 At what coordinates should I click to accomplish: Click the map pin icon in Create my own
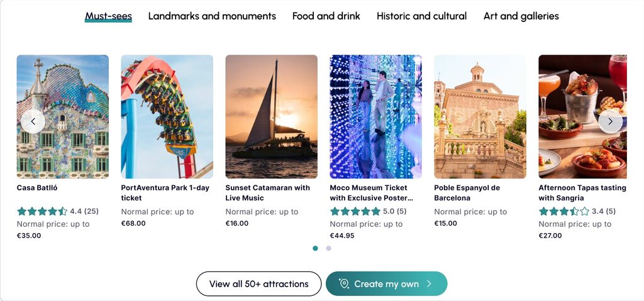[343, 284]
